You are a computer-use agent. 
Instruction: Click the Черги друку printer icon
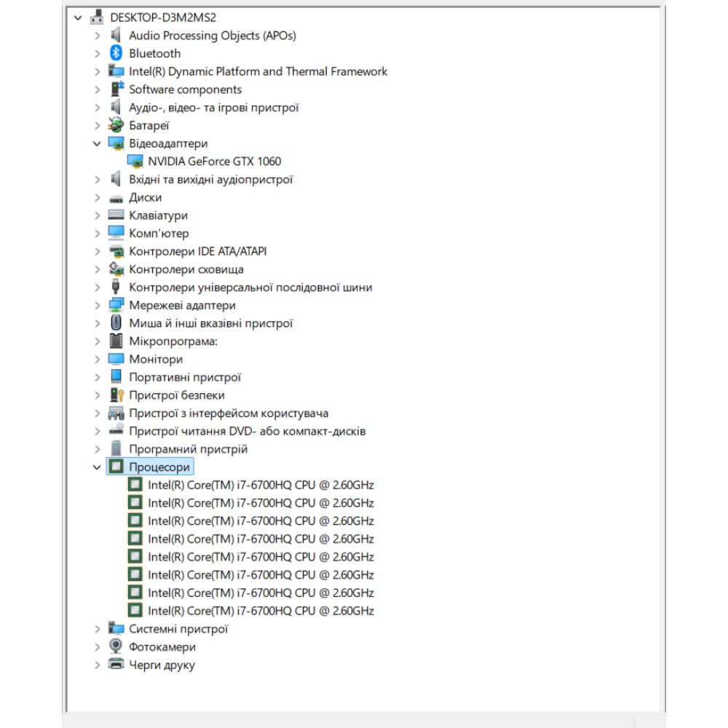116,665
